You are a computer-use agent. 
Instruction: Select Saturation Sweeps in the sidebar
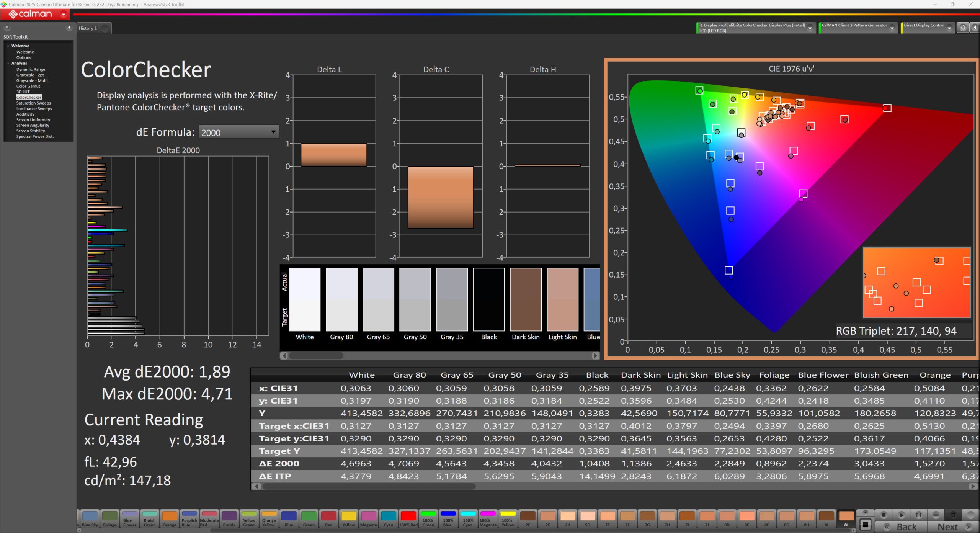[x=33, y=103]
